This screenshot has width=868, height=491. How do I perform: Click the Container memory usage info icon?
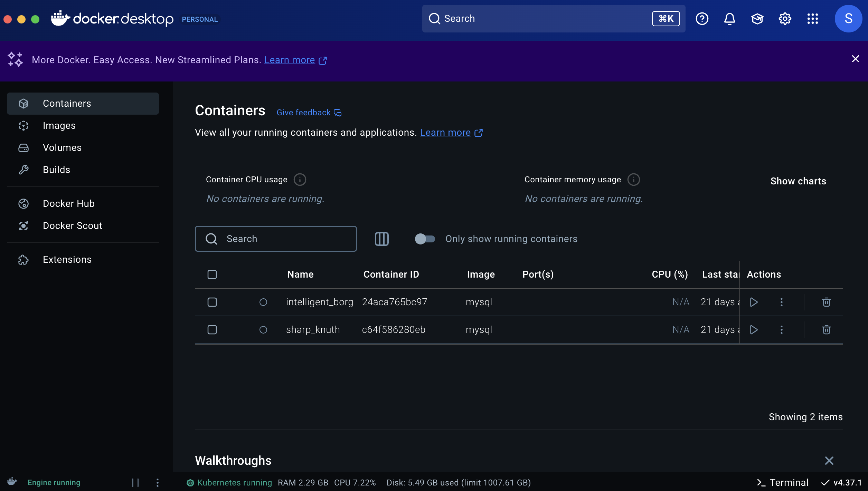click(633, 180)
